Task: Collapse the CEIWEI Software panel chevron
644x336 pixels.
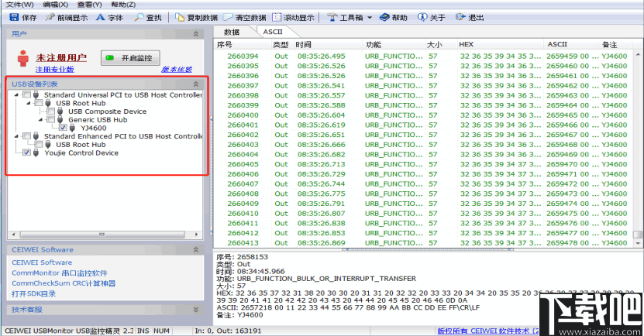Action: (x=196, y=249)
